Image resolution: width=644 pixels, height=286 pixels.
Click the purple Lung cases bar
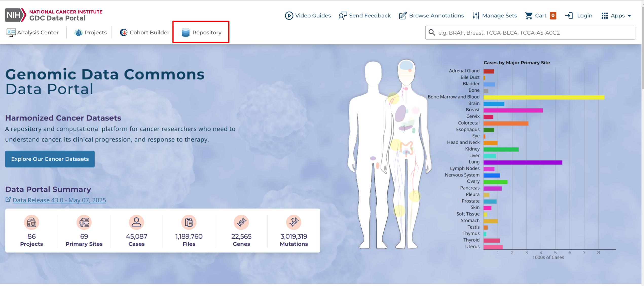523,162
